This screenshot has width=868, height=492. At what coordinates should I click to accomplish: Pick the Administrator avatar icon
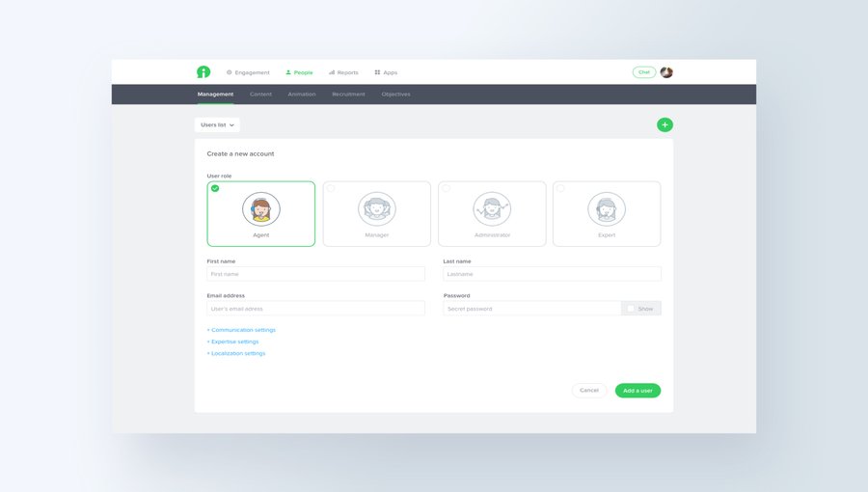pos(492,209)
